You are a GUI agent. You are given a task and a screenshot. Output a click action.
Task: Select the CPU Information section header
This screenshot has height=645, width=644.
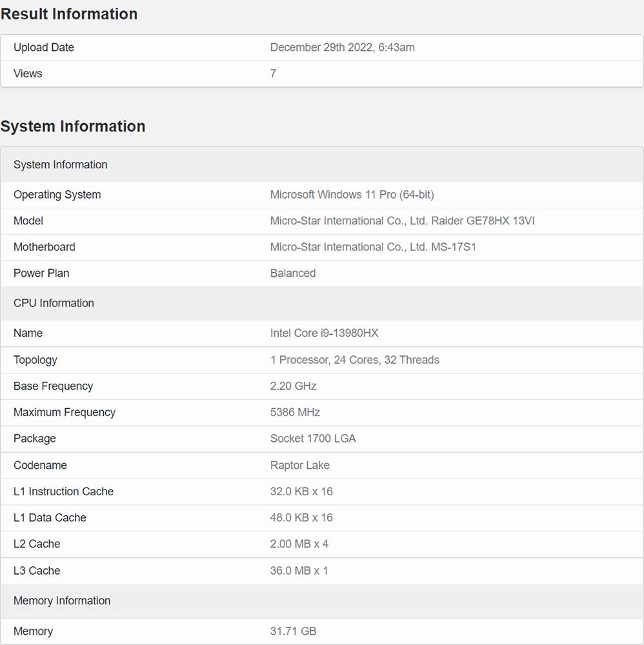[54, 303]
